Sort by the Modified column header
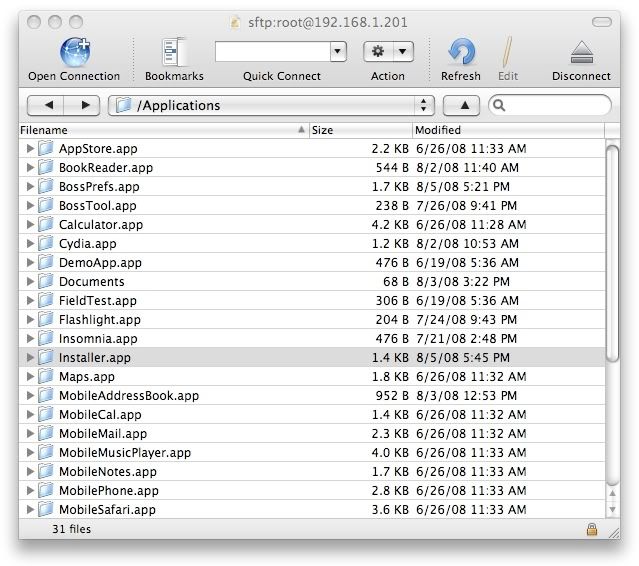 (x=508, y=130)
